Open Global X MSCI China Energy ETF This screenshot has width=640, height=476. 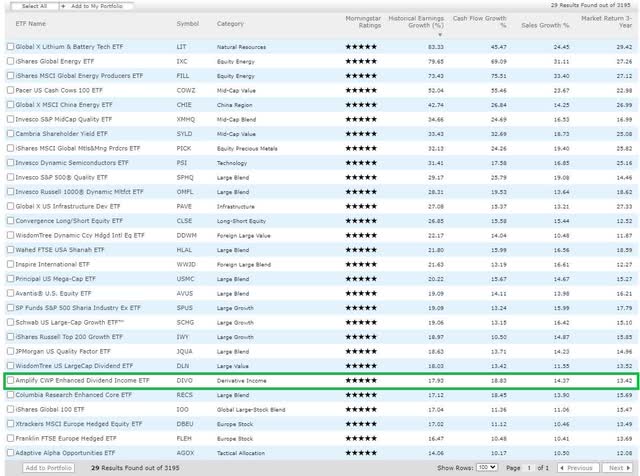(64, 105)
